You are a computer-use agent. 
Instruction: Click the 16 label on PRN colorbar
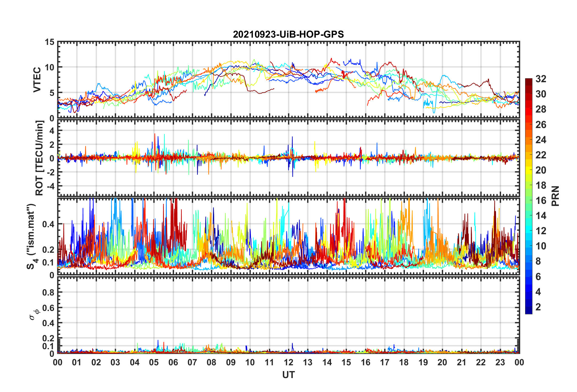point(541,200)
